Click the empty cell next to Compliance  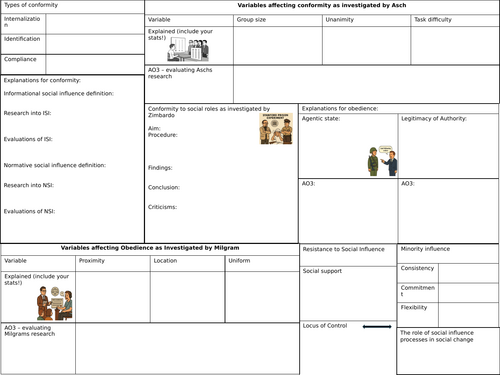pos(95,64)
